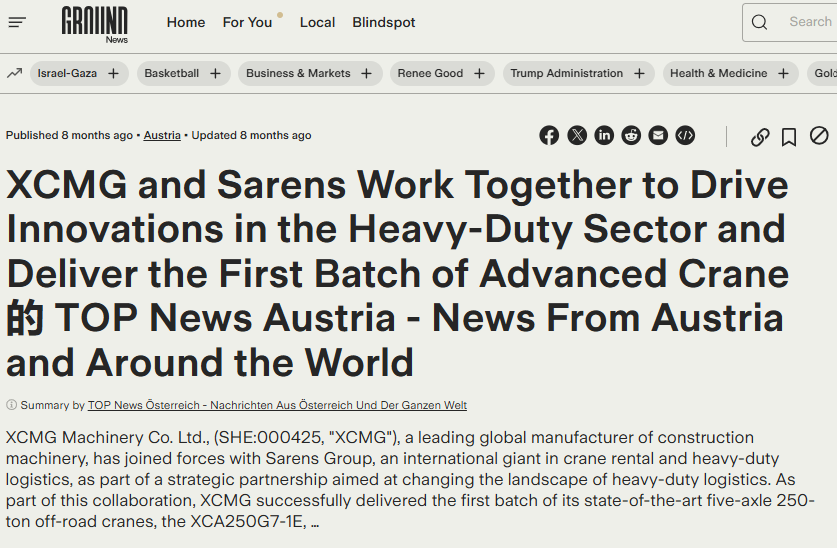Copy article link with chain icon
Viewport: 837px width, 548px height.
click(x=760, y=137)
